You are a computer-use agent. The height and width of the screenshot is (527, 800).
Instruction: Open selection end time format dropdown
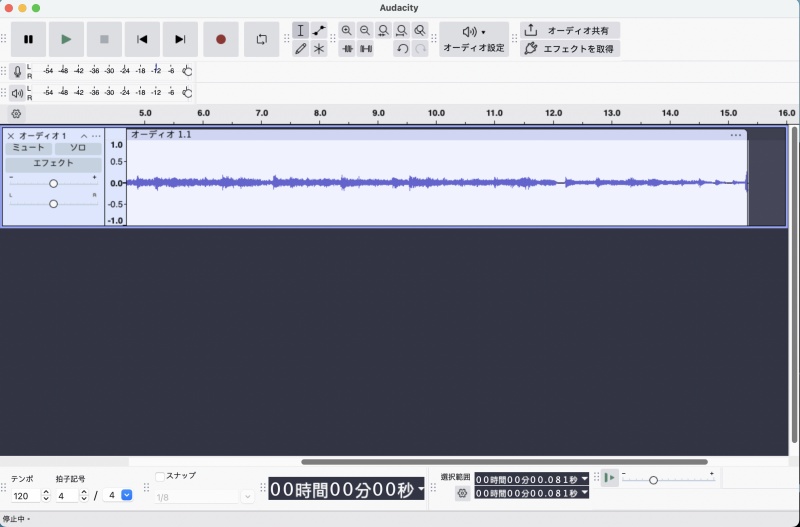click(585, 493)
